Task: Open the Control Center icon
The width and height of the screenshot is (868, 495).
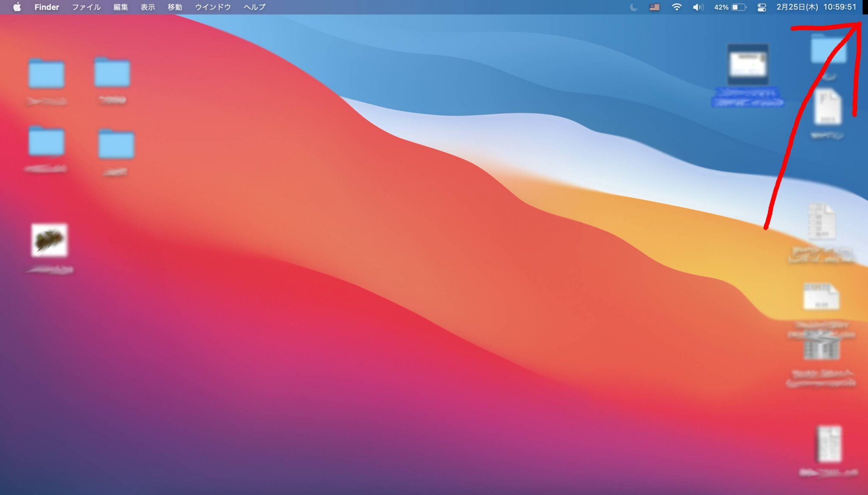Action: click(x=762, y=7)
